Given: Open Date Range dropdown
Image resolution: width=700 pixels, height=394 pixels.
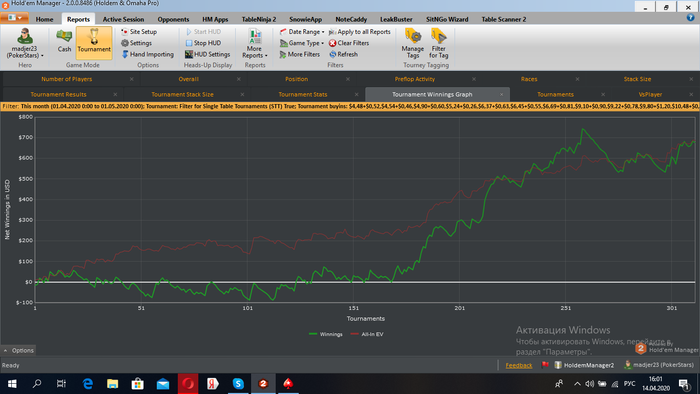Looking at the screenshot, I should (x=302, y=32).
